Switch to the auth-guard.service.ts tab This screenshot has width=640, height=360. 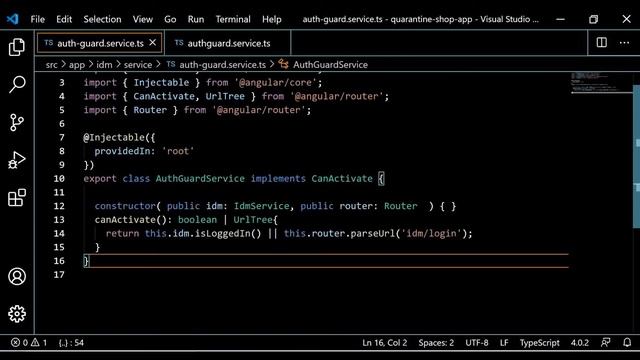coord(100,43)
